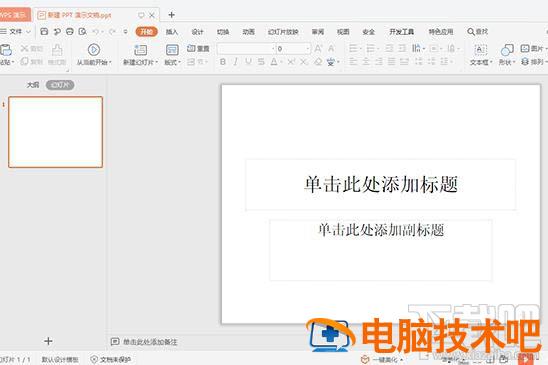This screenshot has width=548, height=365.
Task: Expand the 文本框 dropdown arrow
Action: (x=491, y=63)
